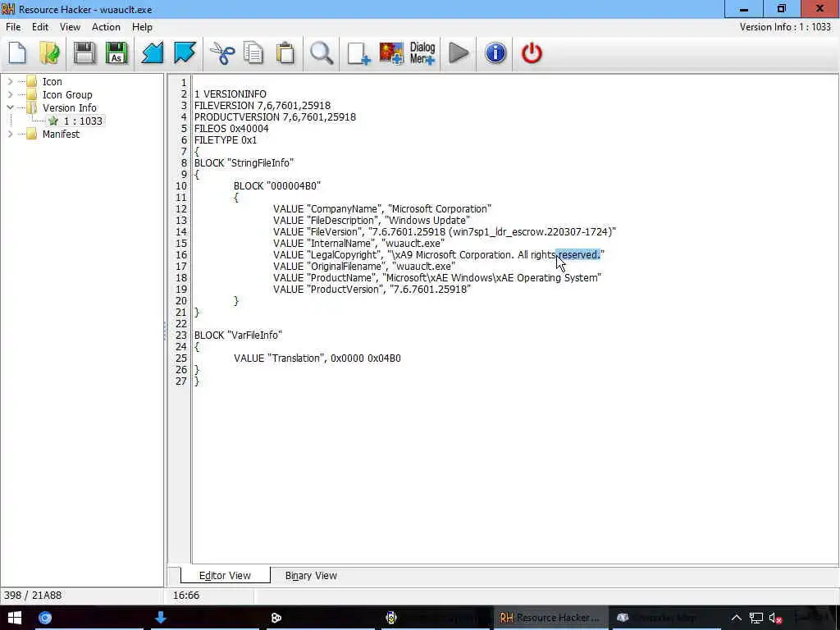Image resolution: width=840 pixels, height=630 pixels.
Task: Choose the Save As floppy icon
Action: click(x=116, y=53)
